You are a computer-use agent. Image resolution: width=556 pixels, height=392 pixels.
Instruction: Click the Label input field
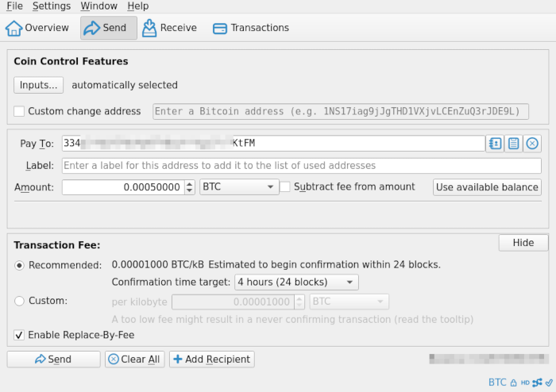[x=301, y=166]
